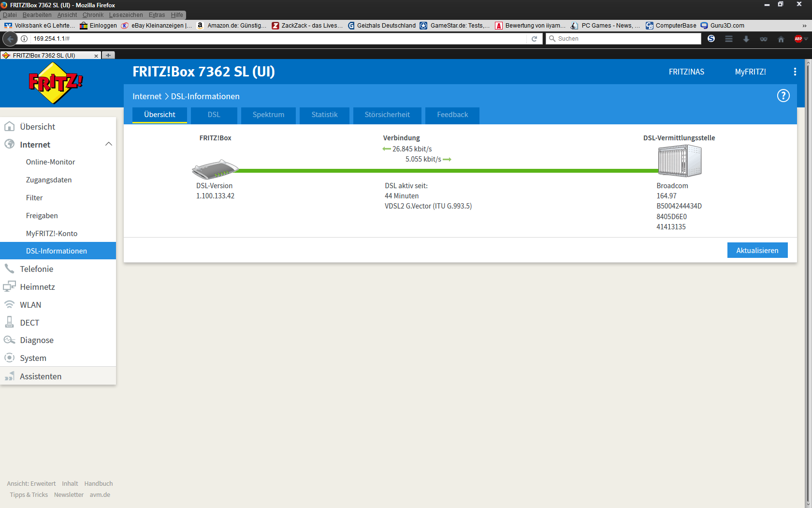This screenshot has height=508, width=812.
Task: Click the Firefox home icon
Action: tap(781, 39)
